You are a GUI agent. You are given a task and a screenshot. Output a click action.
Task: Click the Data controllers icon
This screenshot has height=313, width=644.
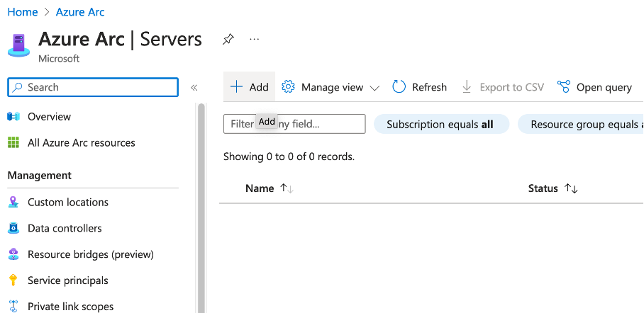tap(13, 228)
